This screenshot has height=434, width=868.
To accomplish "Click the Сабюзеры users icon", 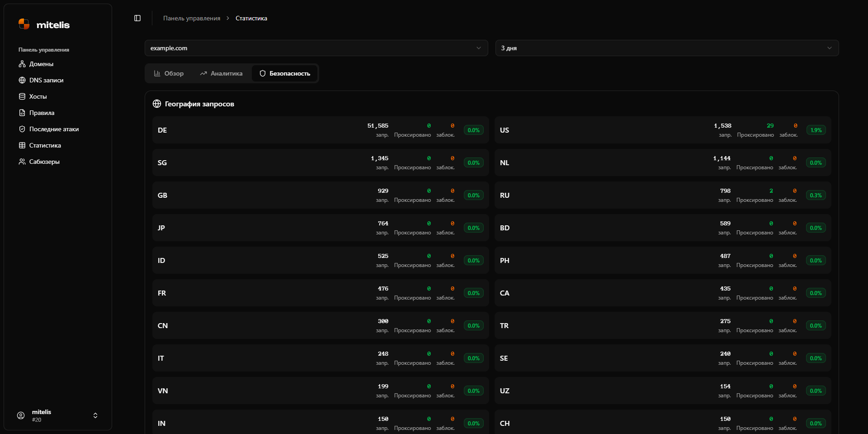I will (22, 162).
